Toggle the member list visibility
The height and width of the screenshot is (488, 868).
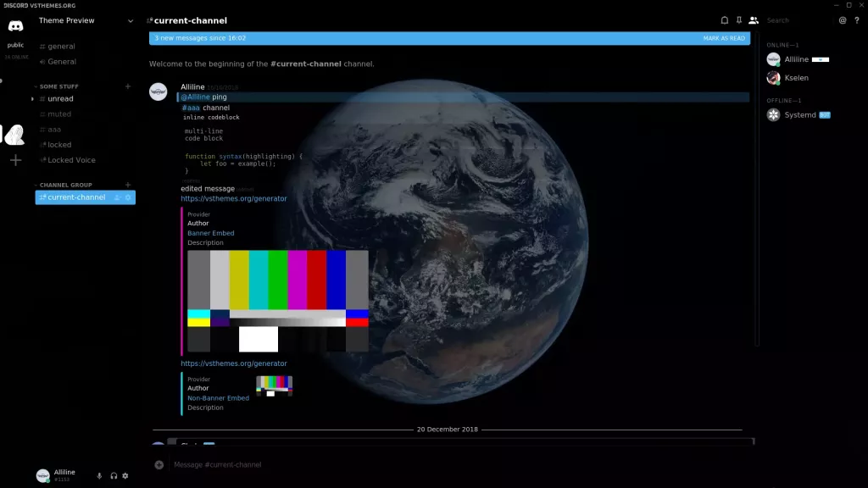(754, 19)
